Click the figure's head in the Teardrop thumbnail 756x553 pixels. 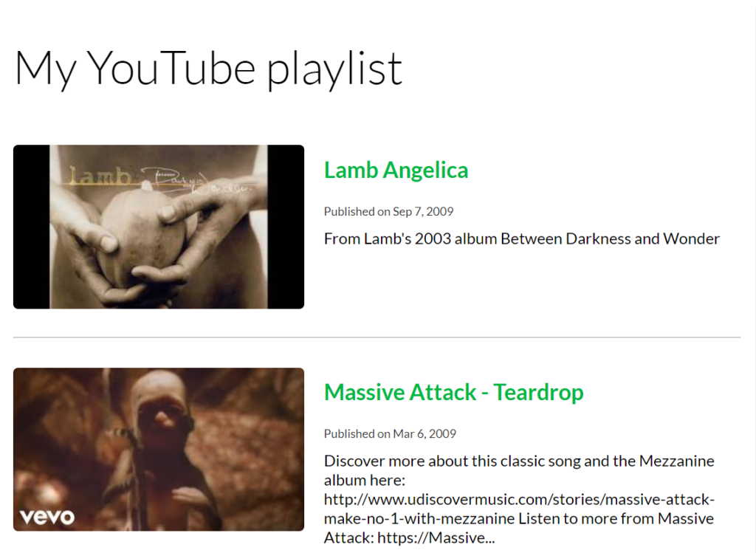pyautogui.click(x=162, y=405)
